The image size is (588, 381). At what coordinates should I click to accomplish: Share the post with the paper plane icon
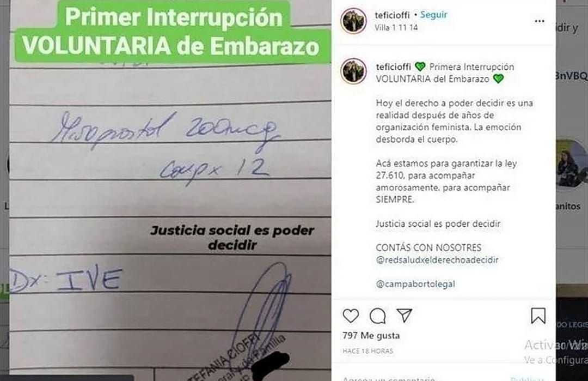tap(404, 315)
